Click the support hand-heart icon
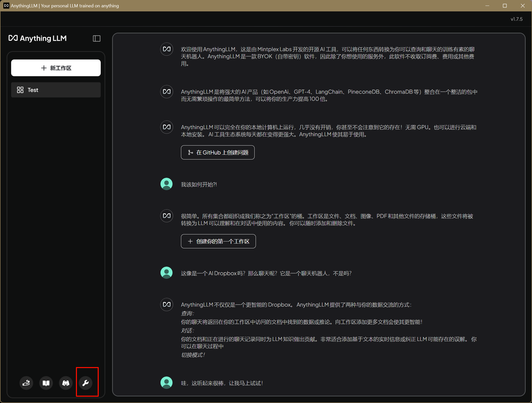 pyautogui.click(x=26, y=383)
